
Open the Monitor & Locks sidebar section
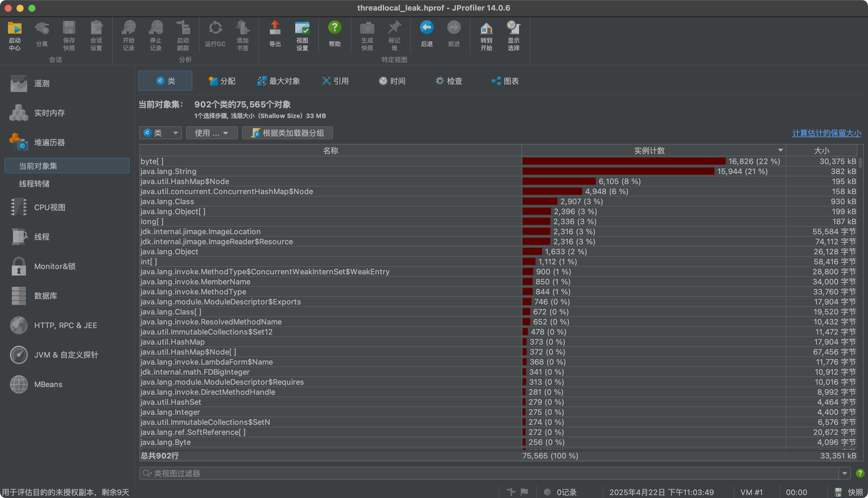(x=54, y=266)
